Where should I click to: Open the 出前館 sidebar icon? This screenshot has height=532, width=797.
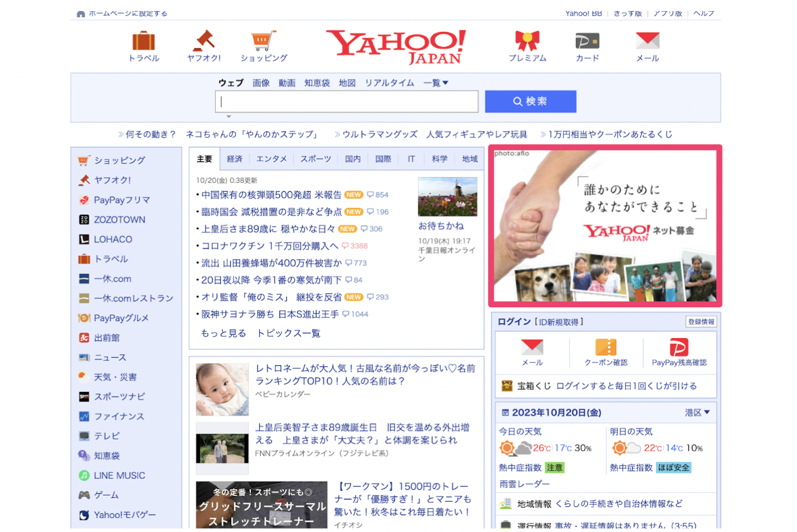(x=84, y=338)
